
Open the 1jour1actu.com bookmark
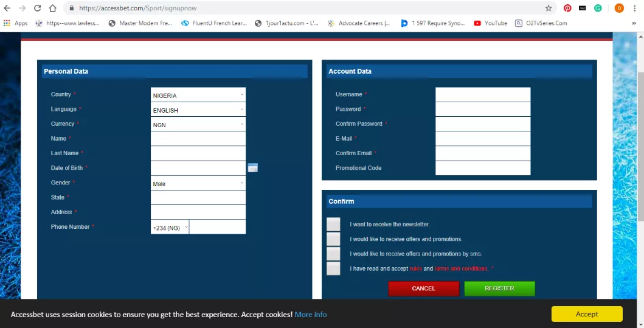286,23
